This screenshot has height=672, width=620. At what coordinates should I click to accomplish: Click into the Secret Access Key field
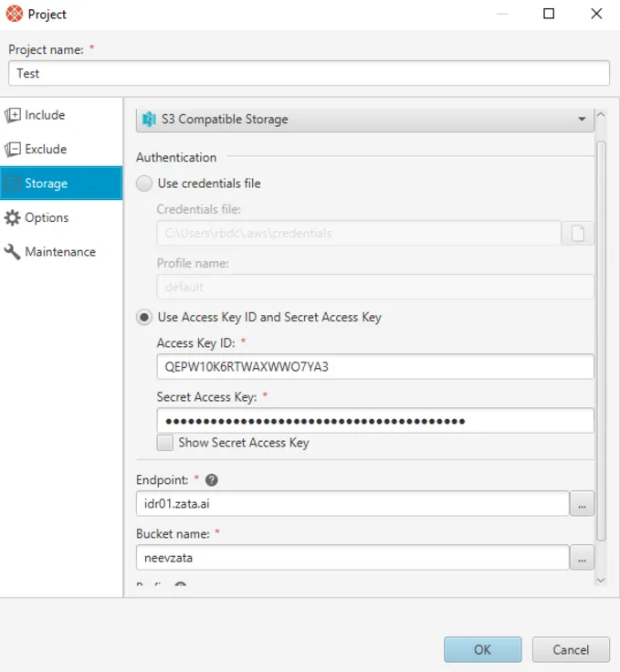[375, 421]
